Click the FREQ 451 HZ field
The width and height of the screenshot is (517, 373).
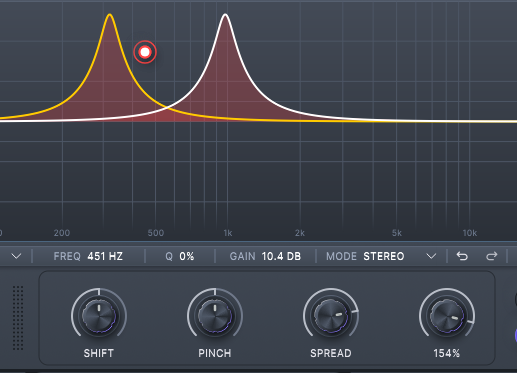coord(88,256)
